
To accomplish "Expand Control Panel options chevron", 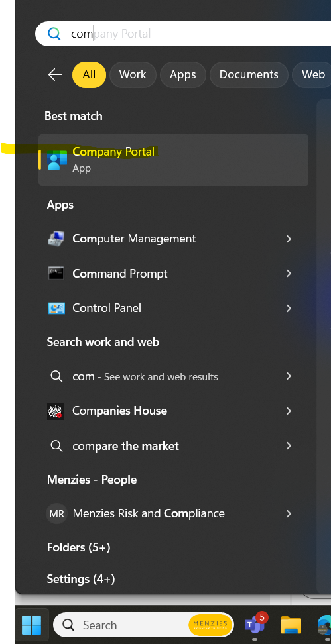I will [x=289, y=309].
